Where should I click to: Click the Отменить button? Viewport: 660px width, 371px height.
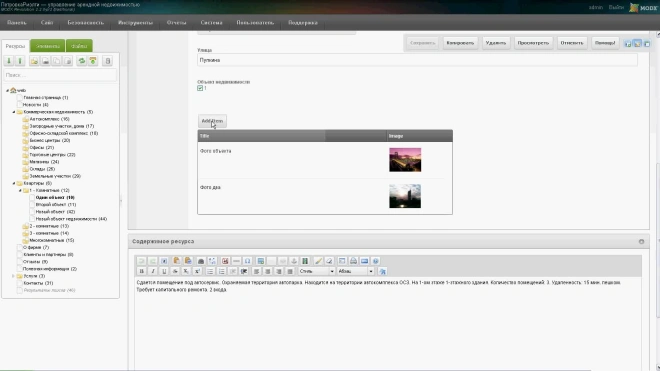tap(572, 43)
